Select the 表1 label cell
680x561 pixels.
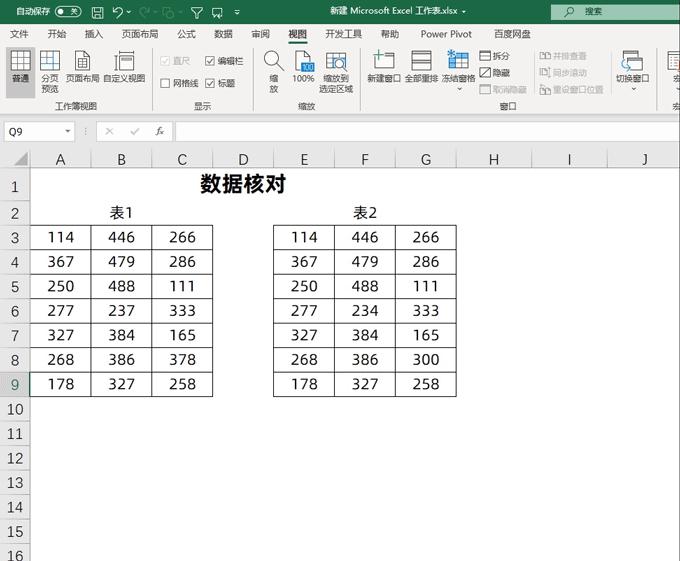121,213
